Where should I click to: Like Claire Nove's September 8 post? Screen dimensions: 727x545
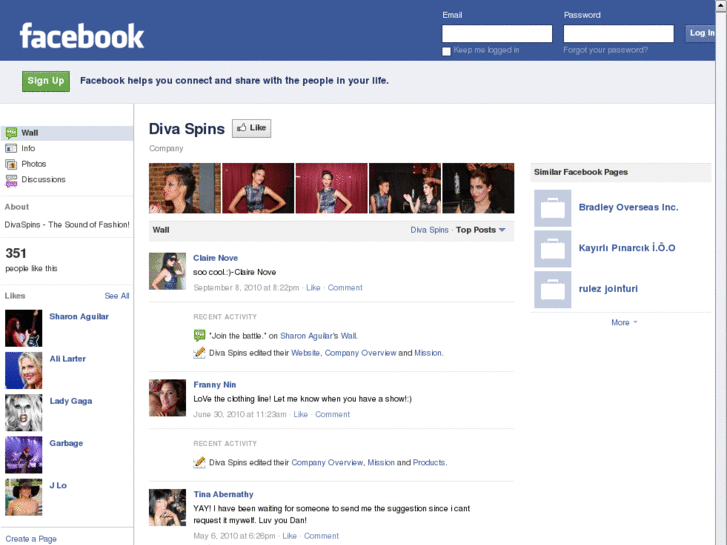tap(313, 288)
